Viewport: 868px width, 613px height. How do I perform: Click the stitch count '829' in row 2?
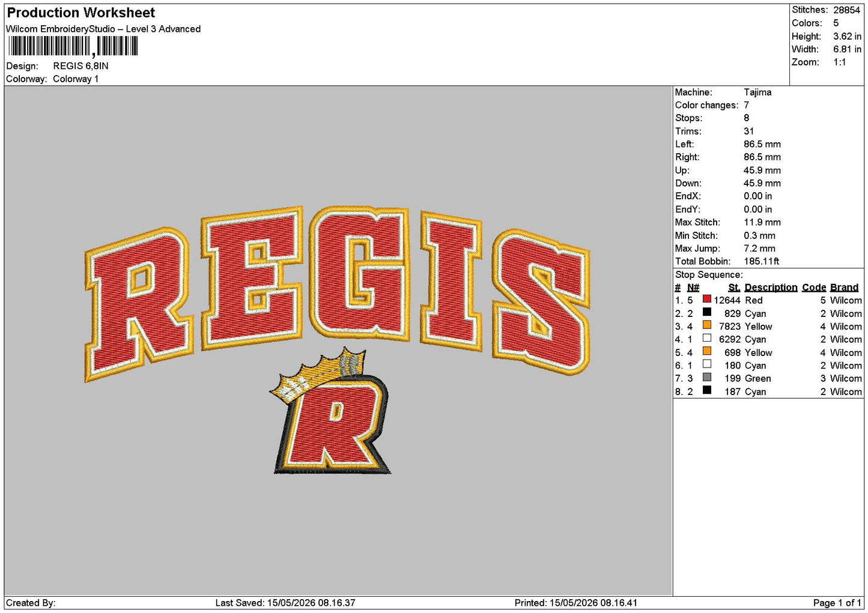(x=732, y=313)
